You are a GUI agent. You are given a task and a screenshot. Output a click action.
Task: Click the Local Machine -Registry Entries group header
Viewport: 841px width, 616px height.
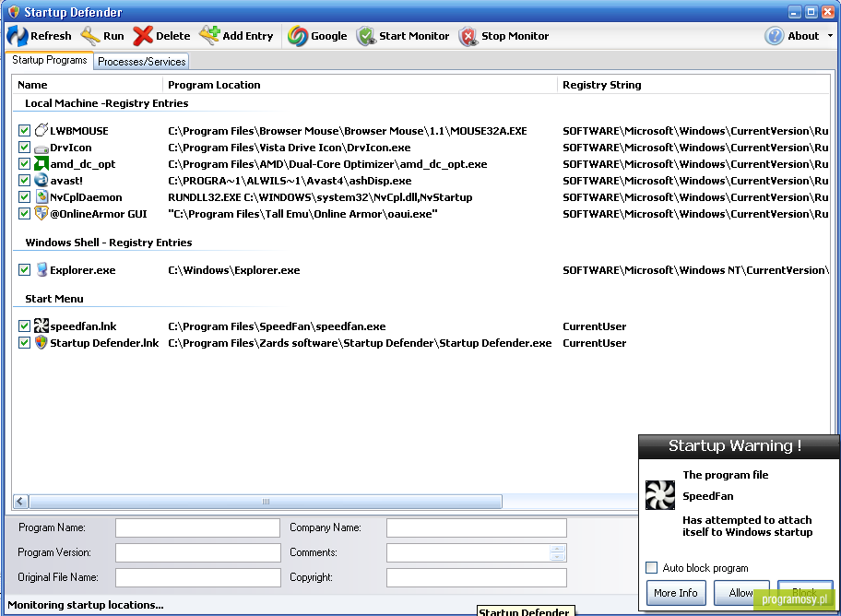[107, 103]
